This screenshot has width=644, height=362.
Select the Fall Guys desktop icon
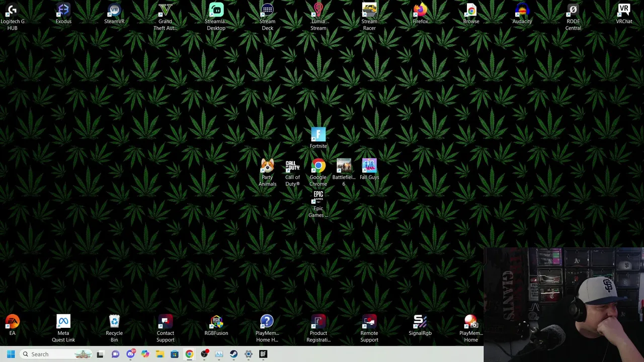[369, 169]
